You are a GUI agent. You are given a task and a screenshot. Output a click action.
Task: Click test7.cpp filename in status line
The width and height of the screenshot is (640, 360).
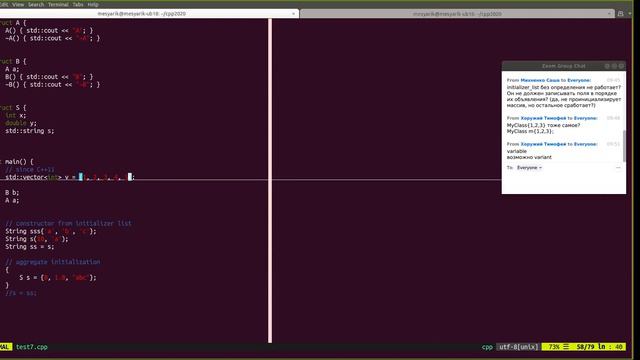click(x=32, y=347)
